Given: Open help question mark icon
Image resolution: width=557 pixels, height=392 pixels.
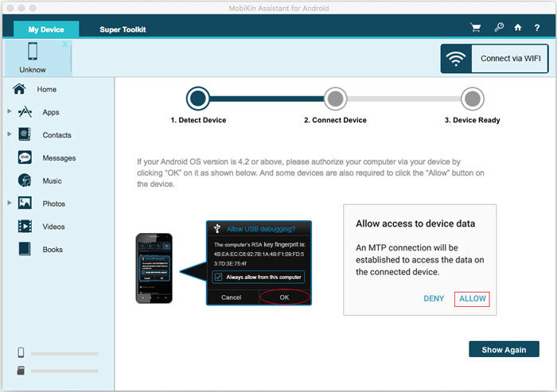Looking at the screenshot, I should [537, 28].
